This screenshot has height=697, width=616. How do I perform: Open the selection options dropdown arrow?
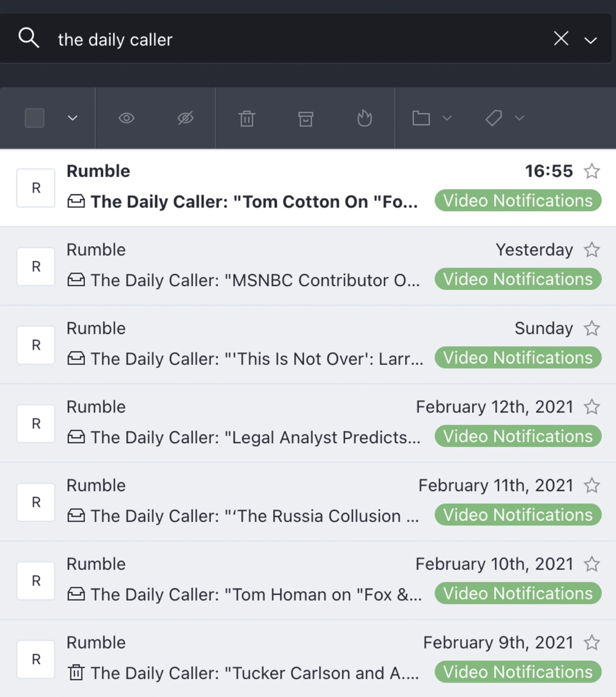[x=73, y=118]
